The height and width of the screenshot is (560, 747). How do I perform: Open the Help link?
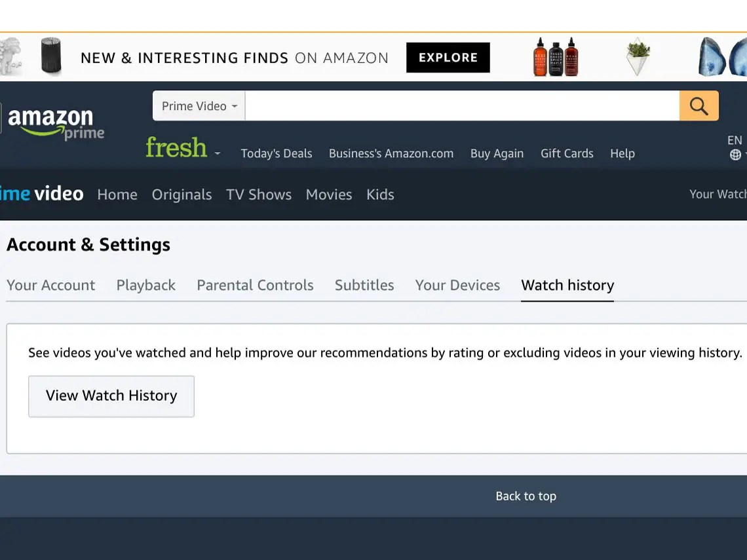point(622,153)
